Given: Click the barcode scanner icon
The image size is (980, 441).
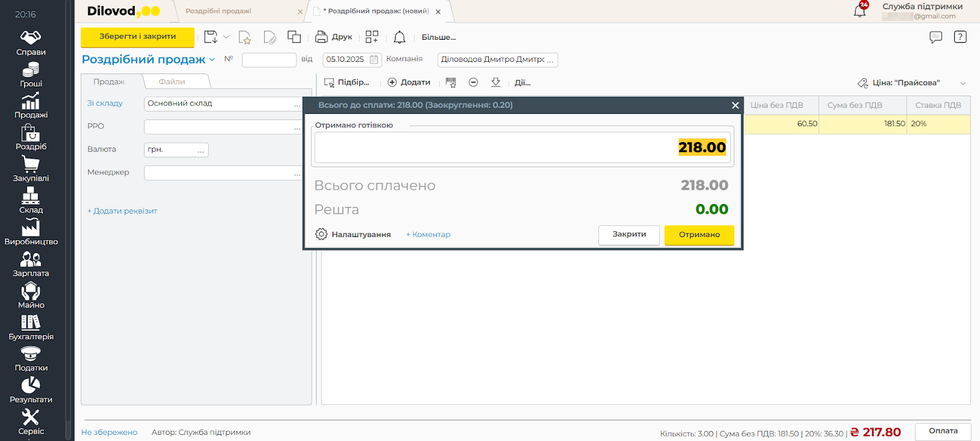Looking at the screenshot, I should click(451, 83).
